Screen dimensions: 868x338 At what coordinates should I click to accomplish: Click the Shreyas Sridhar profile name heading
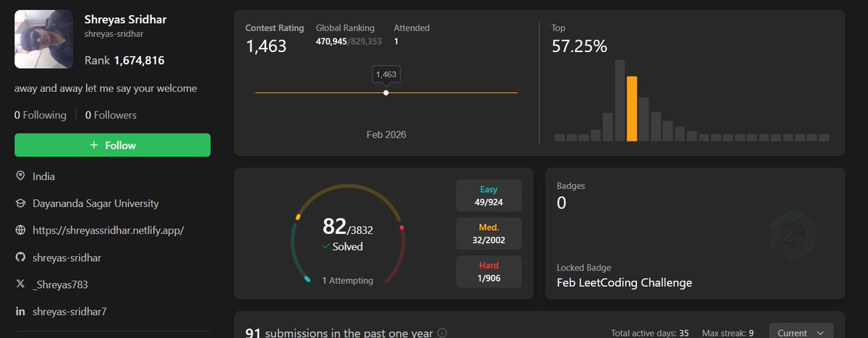(x=127, y=19)
